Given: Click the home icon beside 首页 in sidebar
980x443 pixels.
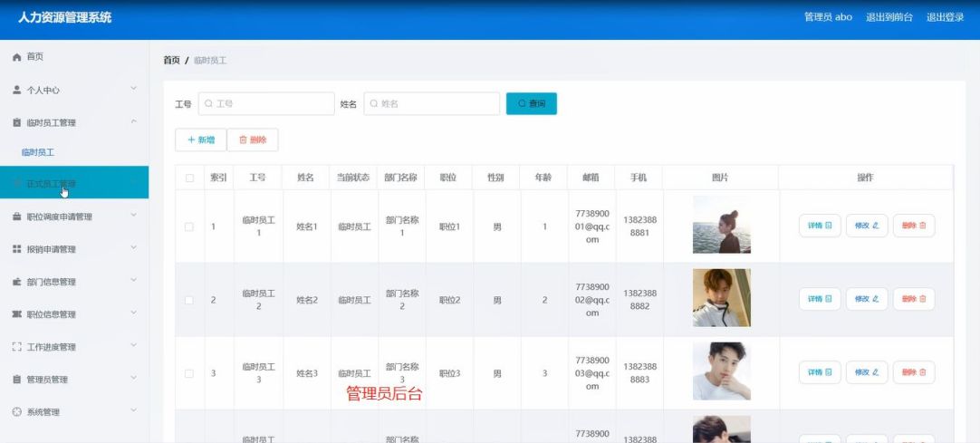Looking at the screenshot, I should click(x=17, y=57).
